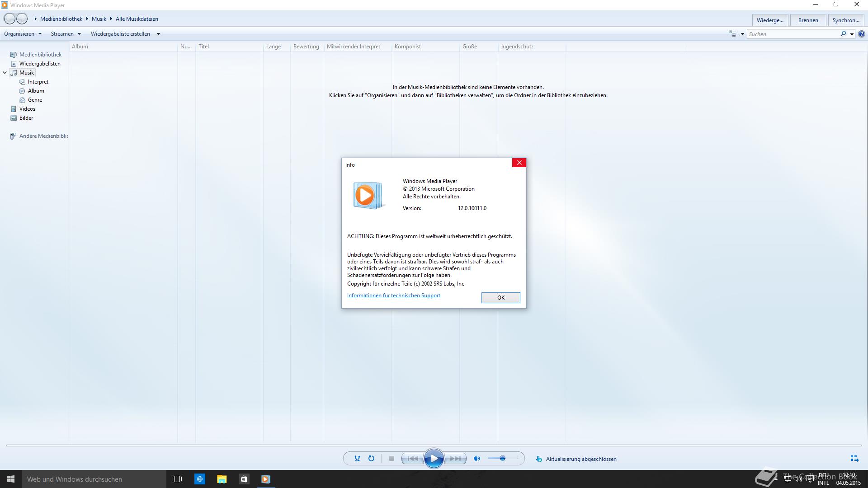
Task: Open the Streamen menu
Action: [66, 34]
